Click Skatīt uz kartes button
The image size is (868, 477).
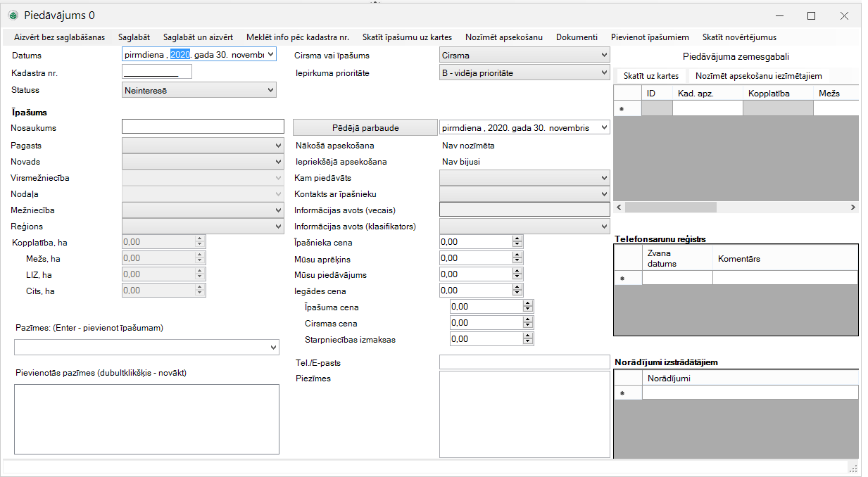650,76
